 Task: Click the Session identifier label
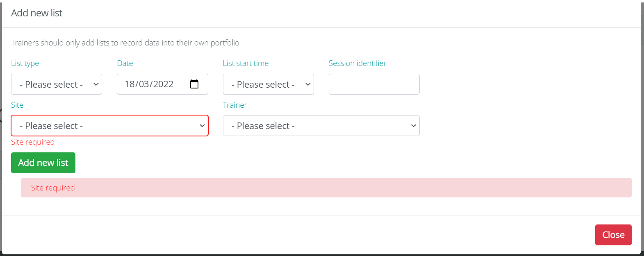point(357,63)
